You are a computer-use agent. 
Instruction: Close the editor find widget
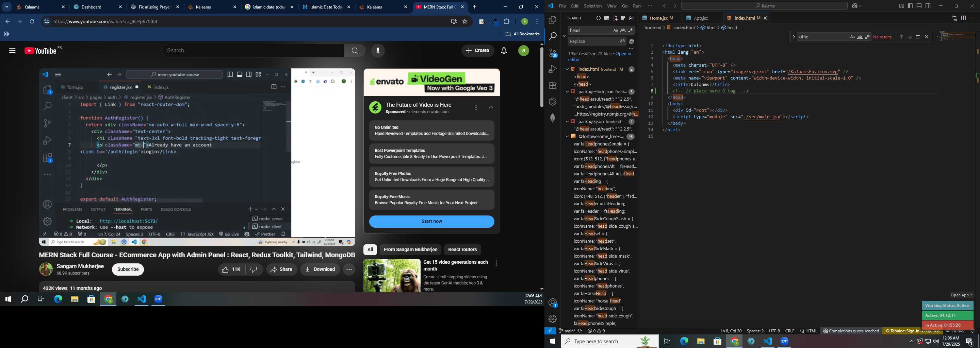(927, 37)
